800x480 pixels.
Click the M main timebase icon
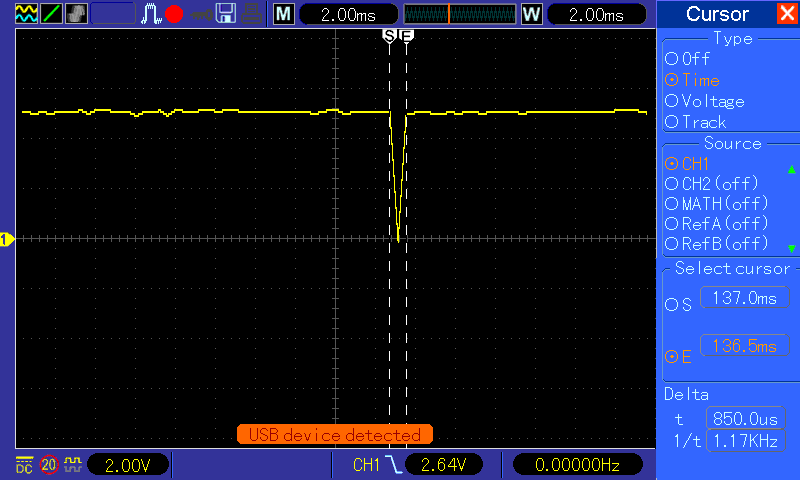click(284, 14)
